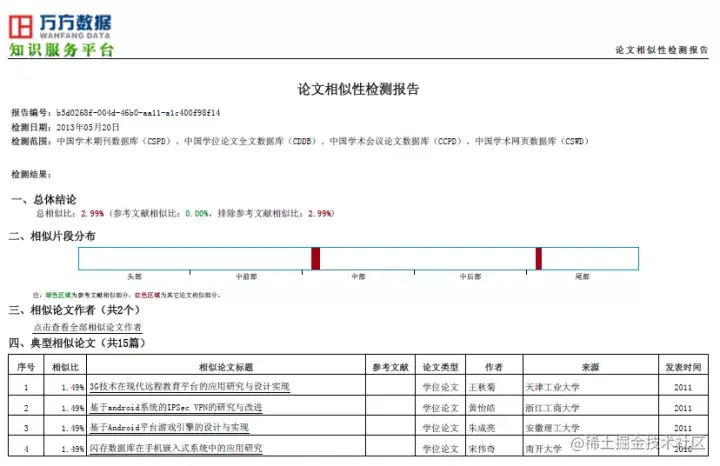Click author 宋伟奇 in row 4
The width and height of the screenshot is (720, 466).
pos(482,449)
